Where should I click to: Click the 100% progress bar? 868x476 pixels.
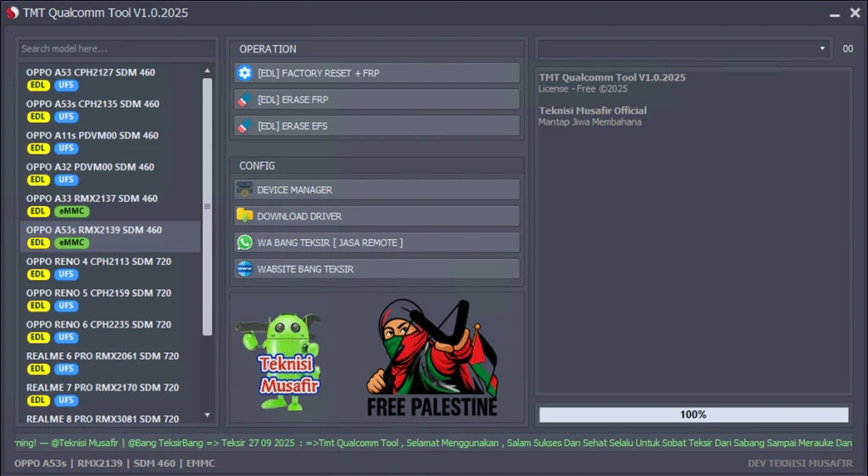[x=693, y=415]
